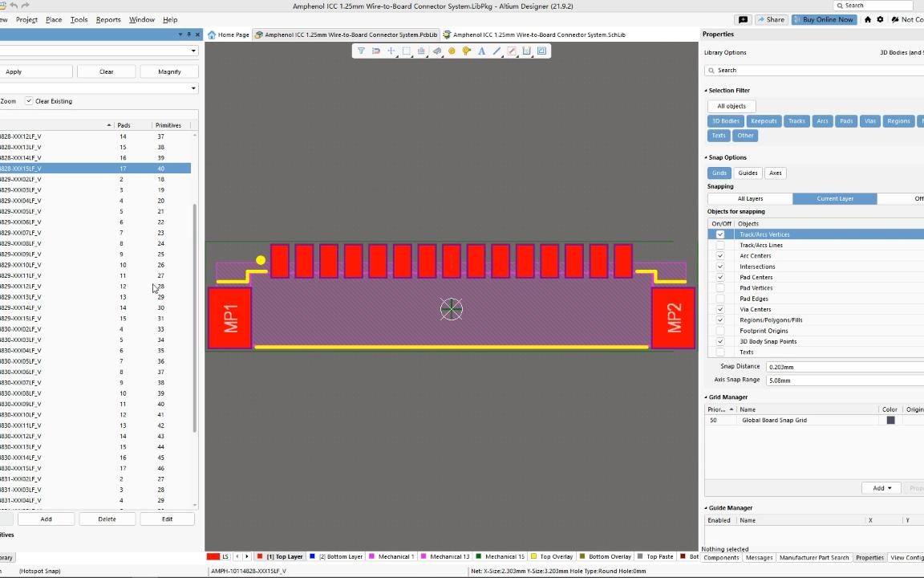Toggle Arc Centers snapping checkbox
Screen dimensions: 924x578
(720, 255)
